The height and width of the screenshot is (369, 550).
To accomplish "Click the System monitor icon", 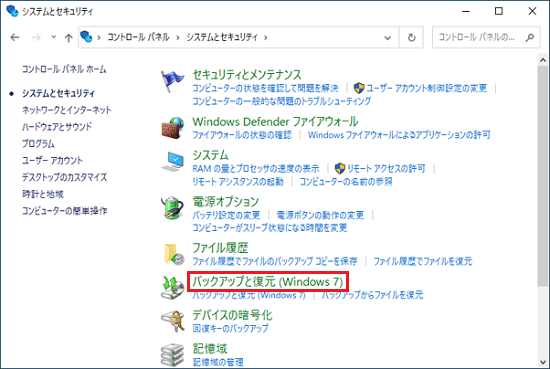I will click(x=172, y=162).
